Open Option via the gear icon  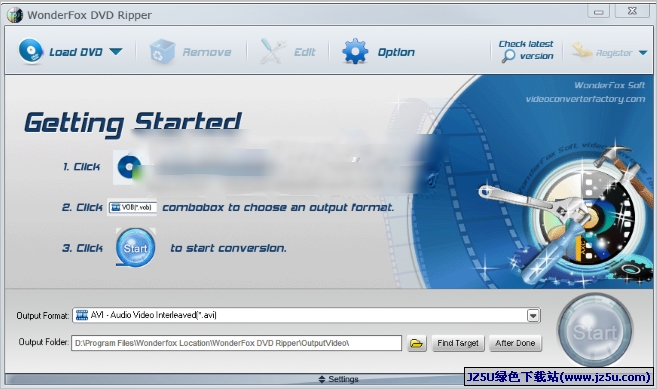355,52
